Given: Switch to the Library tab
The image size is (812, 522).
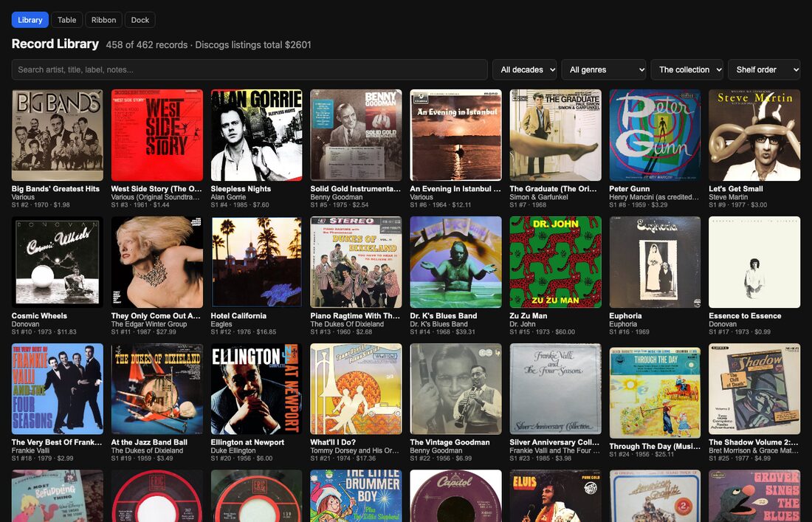Looking at the screenshot, I should tap(30, 20).
